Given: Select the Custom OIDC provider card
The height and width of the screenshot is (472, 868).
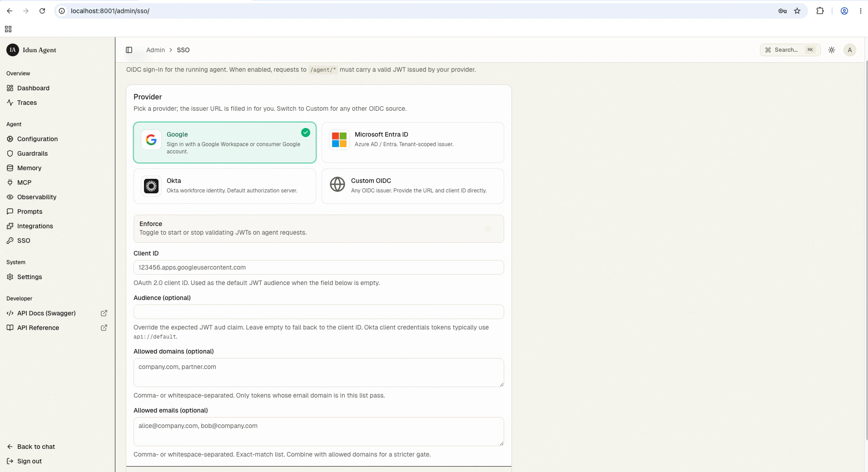Looking at the screenshot, I should click(x=413, y=186).
